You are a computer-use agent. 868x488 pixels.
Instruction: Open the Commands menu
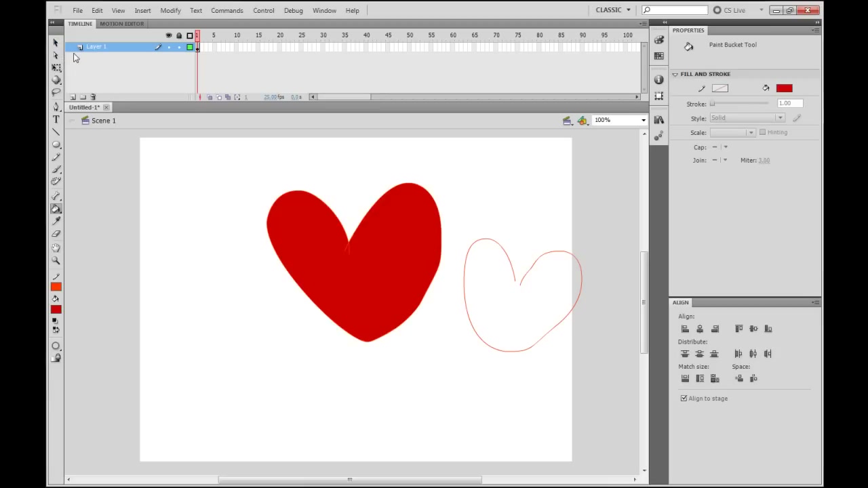(x=226, y=10)
